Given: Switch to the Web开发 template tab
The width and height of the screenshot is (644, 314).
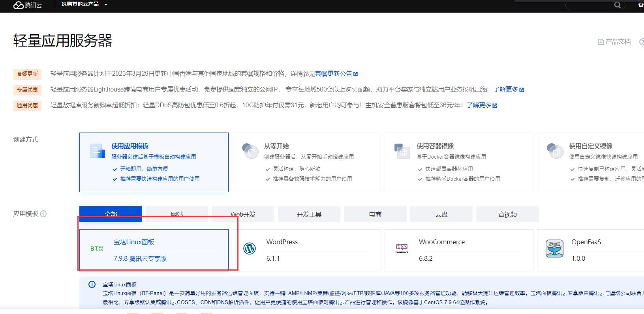Looking at the screenshot, I should click(243, 214).
